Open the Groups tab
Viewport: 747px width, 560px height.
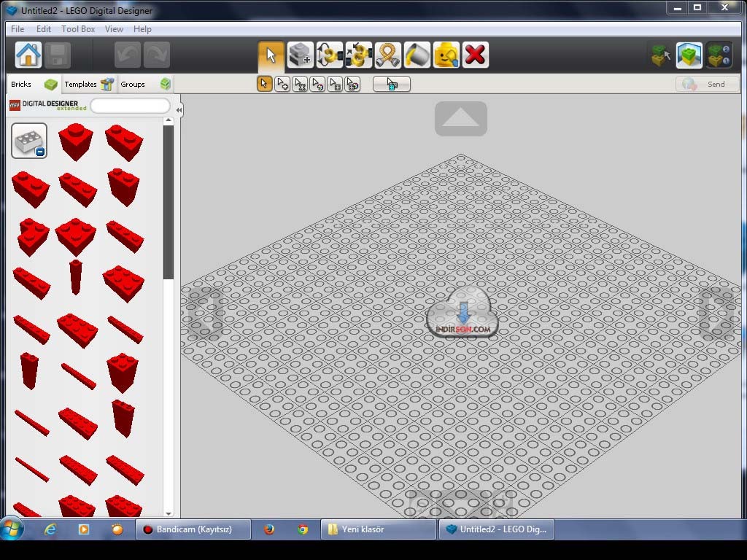(145, 85)
